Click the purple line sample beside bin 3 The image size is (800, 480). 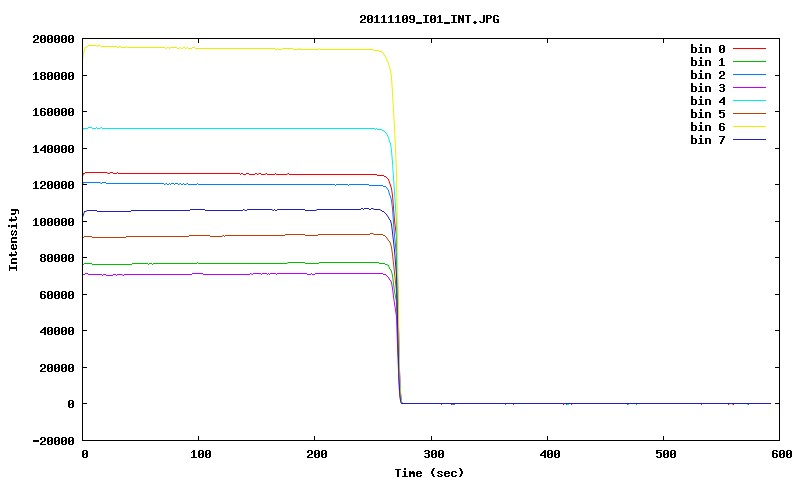(x=749, y=88)
